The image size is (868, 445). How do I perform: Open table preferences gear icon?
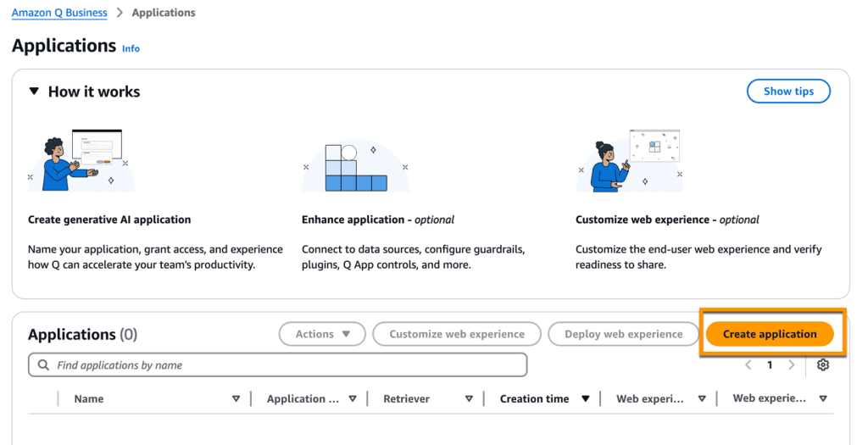click(822, 365)
